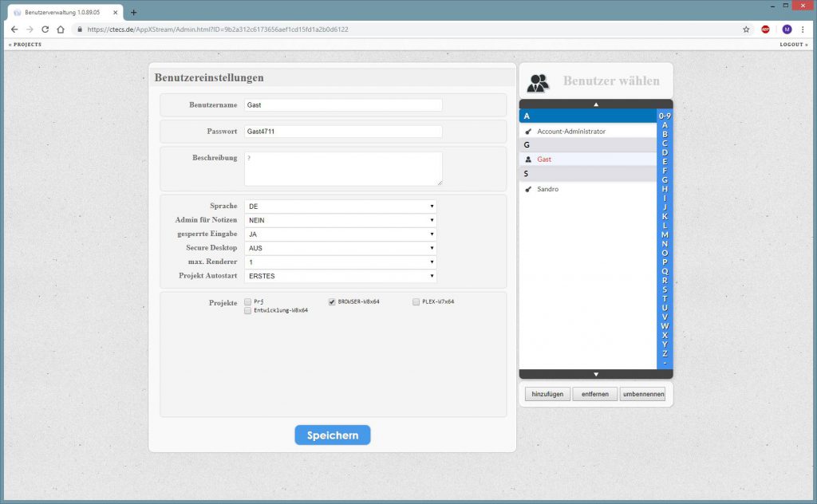Click the users group icon in header
Screen dimensions: 817x504
coord(539,81)
